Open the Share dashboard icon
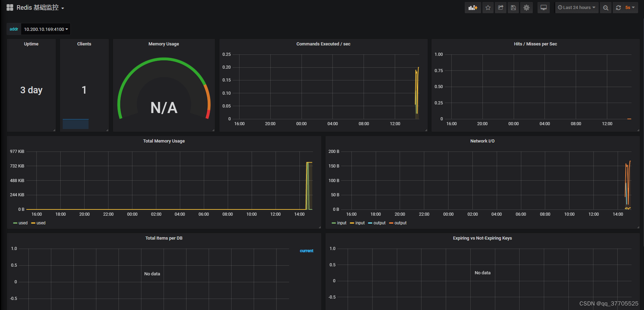Screen dimensions: 644x310 [501, 8]
